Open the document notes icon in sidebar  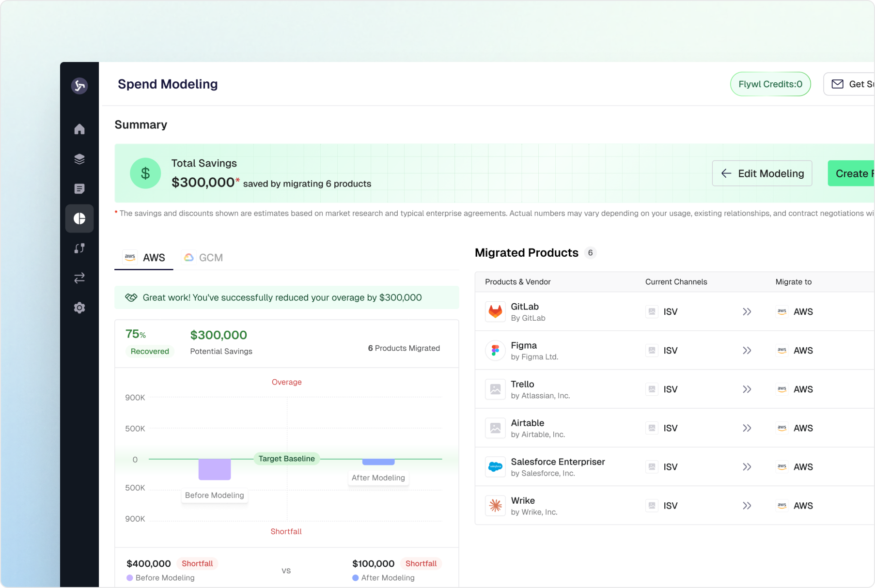(79, 189)
